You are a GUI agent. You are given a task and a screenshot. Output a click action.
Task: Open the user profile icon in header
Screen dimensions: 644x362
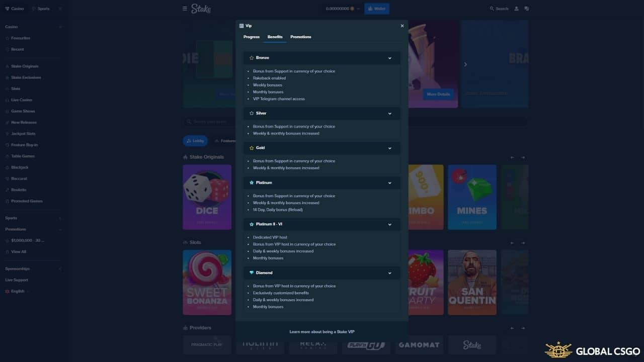point(517,9)
